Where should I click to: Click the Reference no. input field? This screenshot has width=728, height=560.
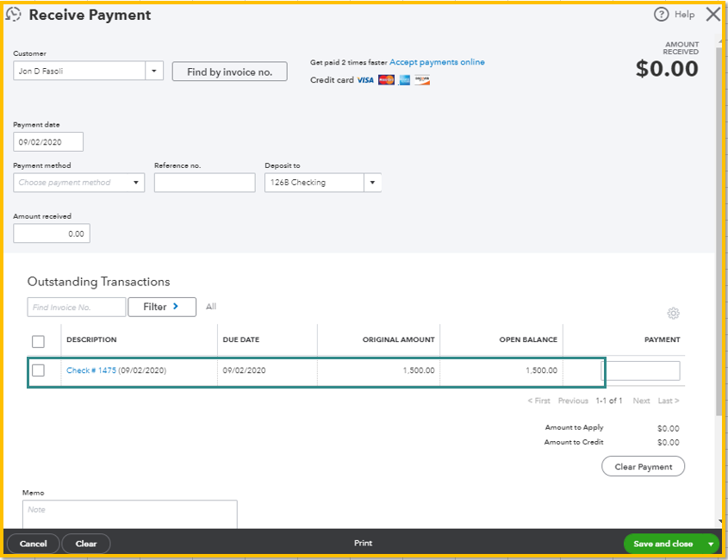pos(205,183)
